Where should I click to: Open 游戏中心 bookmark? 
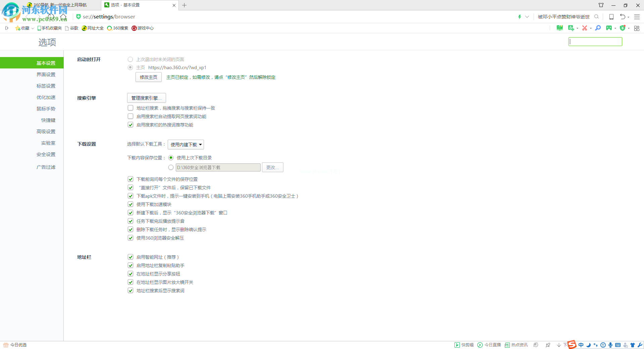click(x=143, y=28)
